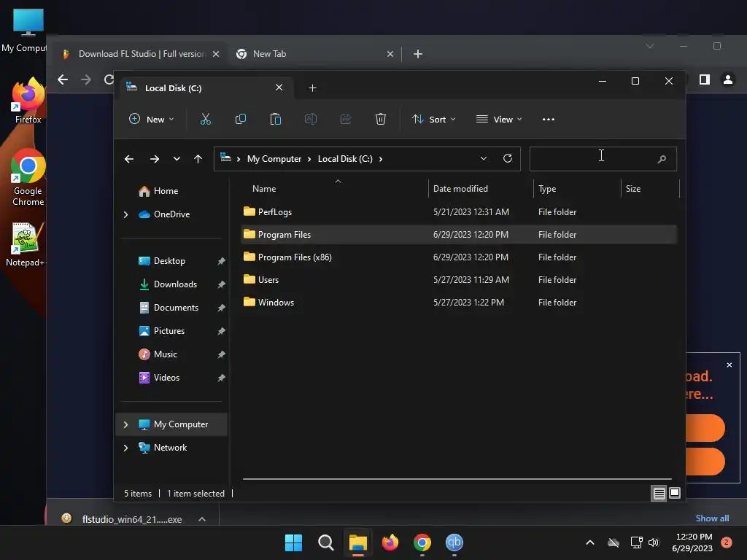Click the Share icon in toolbar
Screen dimensions: 747x560
click(x=346, y=119)
